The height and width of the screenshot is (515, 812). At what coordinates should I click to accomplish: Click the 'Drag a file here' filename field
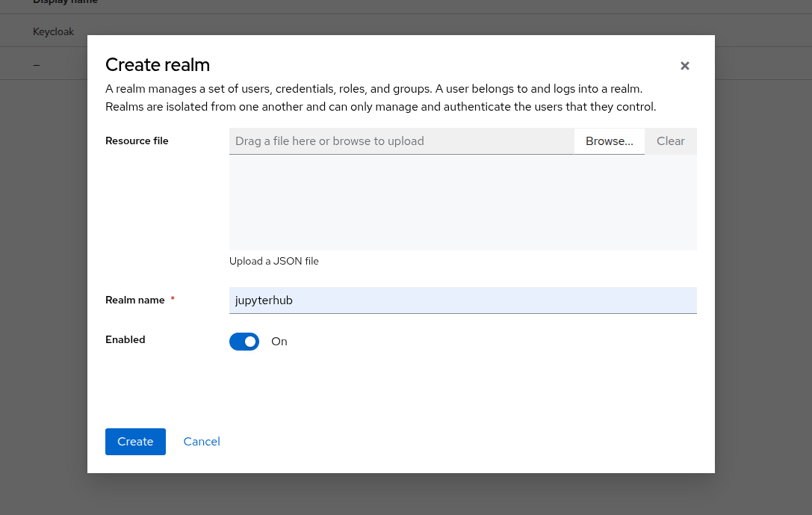401,141
